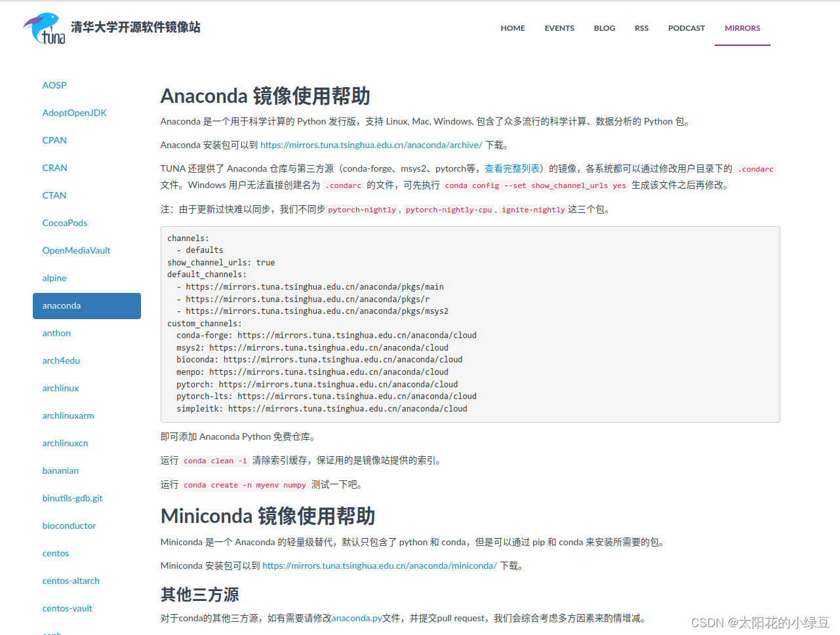Click the default_channels: config line
The height and width of the screenshot is (635, 840).
pos(207,274)
